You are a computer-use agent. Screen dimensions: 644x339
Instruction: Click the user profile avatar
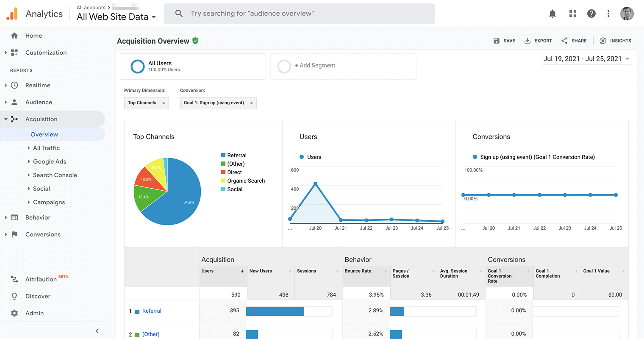tap(627, 14)
